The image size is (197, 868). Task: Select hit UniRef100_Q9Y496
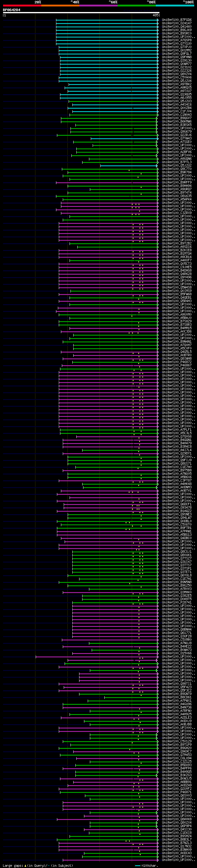176,277
